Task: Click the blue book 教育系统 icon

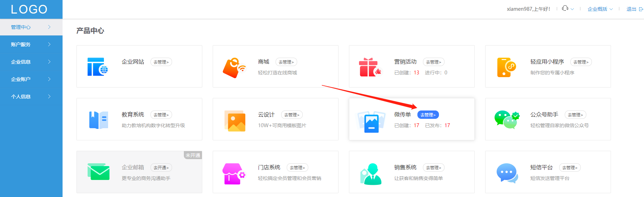Action: 98,120
